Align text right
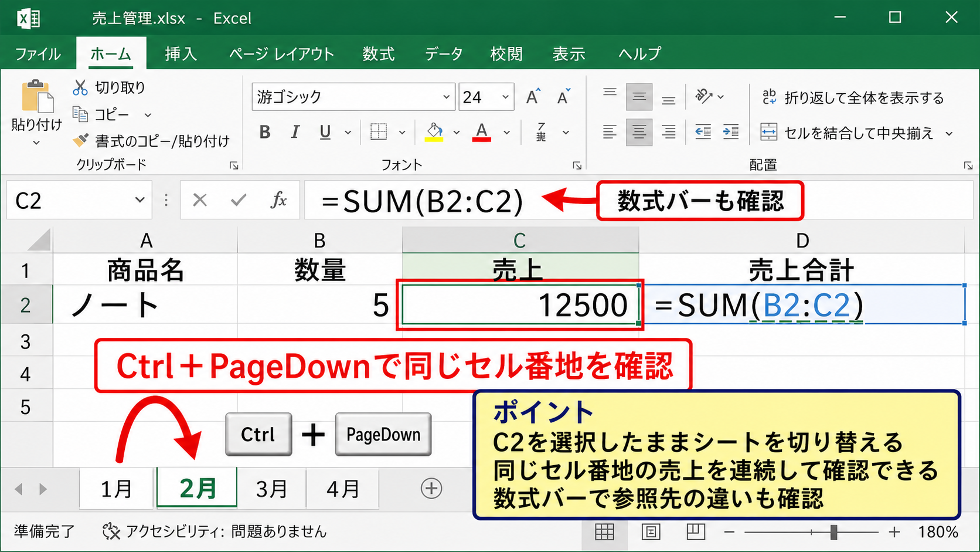Screen dimensions: 980x552 [x=668, y=132]
